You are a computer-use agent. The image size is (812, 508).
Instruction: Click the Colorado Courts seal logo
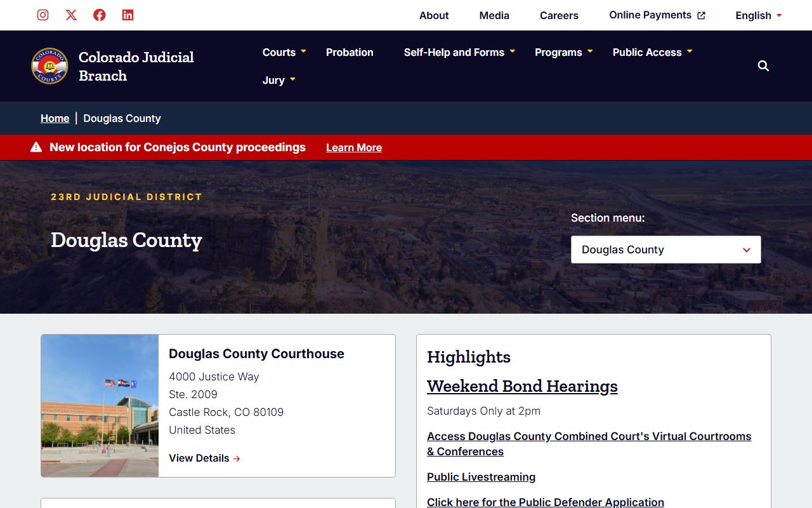pyautogui.click(x=49, y=66)
